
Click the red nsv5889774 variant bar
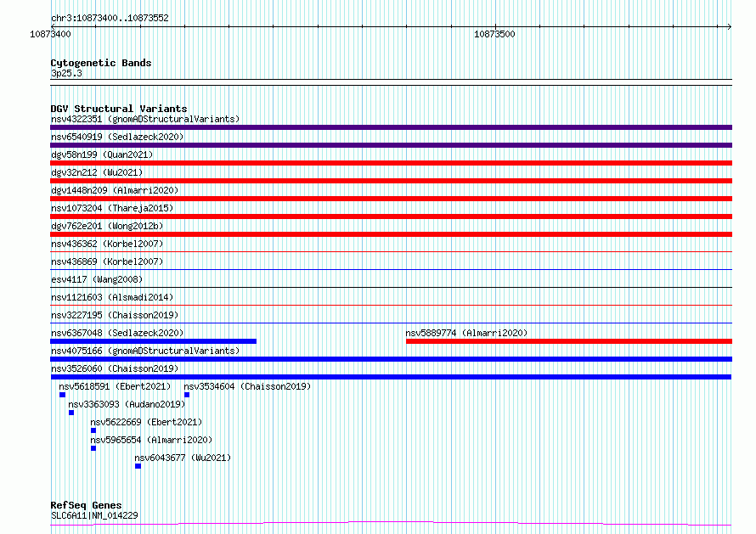coord(569,341)
